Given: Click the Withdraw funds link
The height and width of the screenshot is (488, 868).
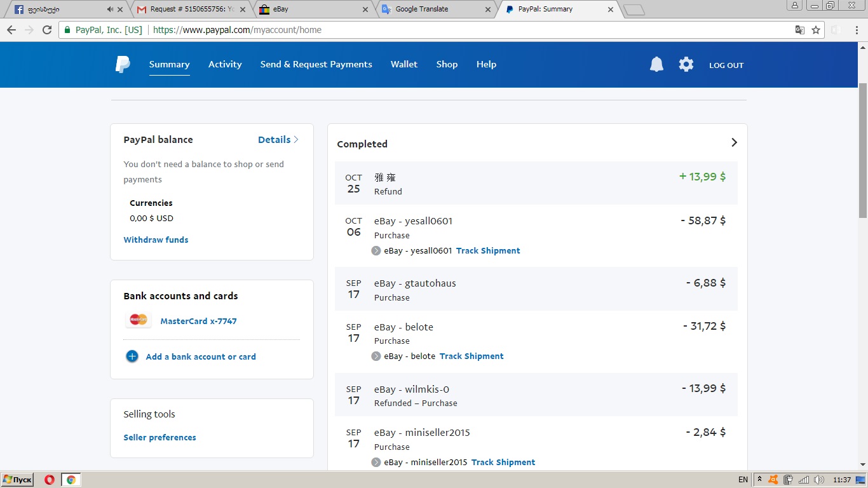Looking at the screenshot, I should tap(156, 240).
